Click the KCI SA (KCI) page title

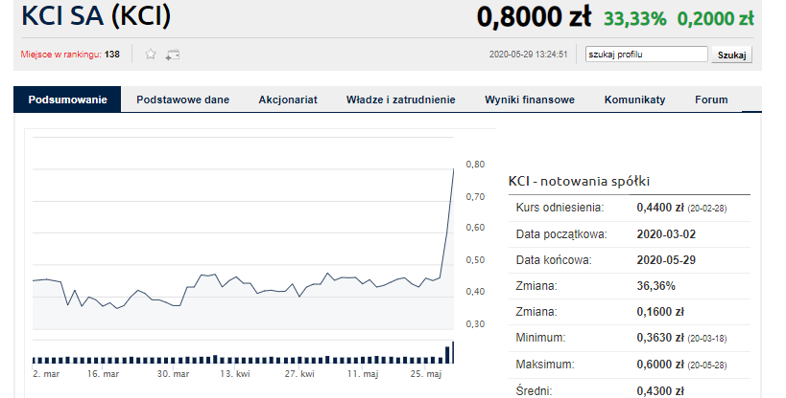96,16
